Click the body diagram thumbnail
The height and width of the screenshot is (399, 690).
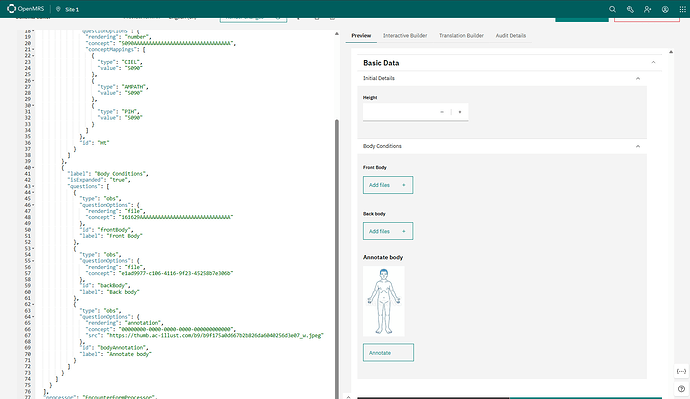click(384, 301)
